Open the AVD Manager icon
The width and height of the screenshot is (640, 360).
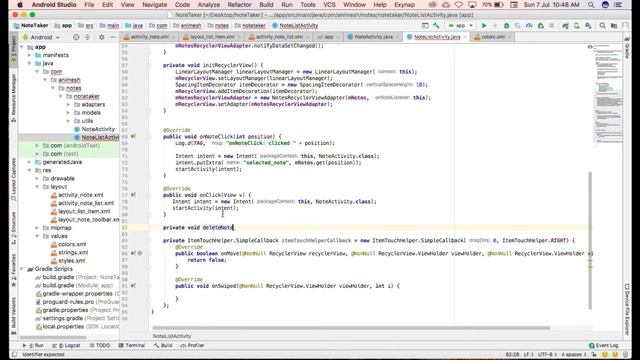tap(577, 25)
